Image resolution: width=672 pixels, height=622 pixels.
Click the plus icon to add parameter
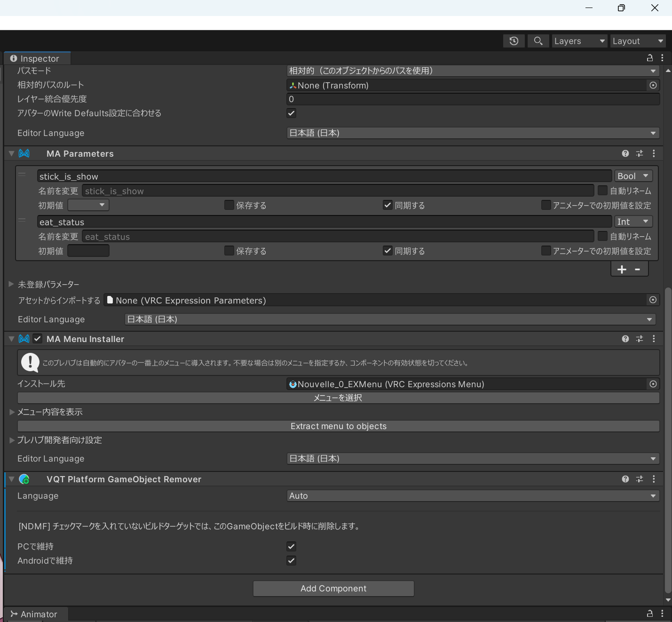622,269
